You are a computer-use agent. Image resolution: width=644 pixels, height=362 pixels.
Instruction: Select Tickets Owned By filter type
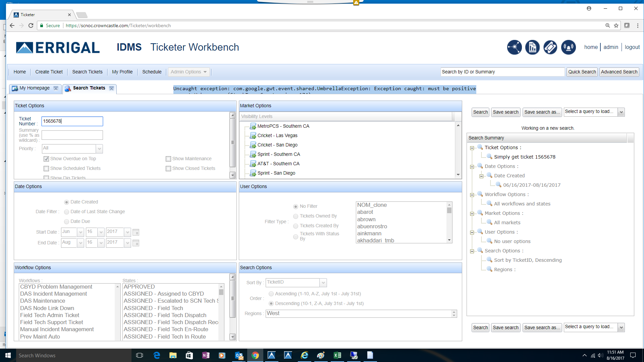(296, 216)
